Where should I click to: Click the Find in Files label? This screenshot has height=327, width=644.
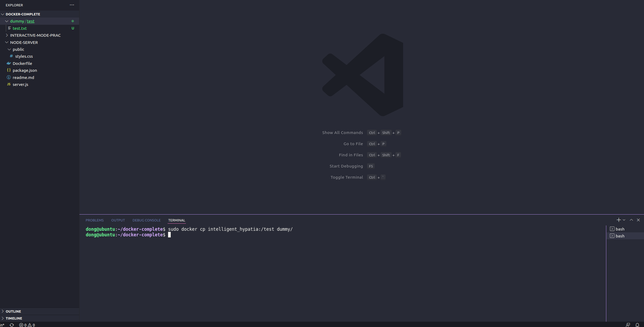[x=351, y=155]
